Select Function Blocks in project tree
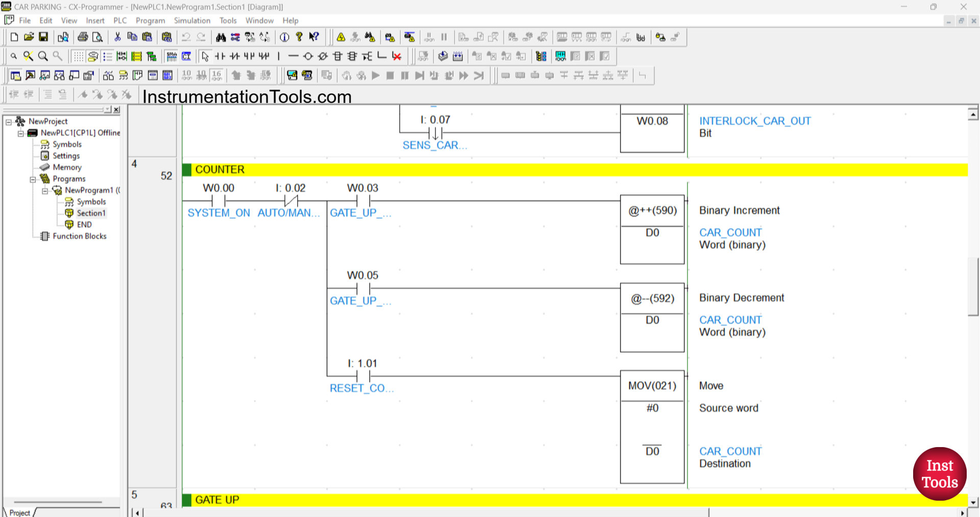980x517 pixels. tap(79, 236)
